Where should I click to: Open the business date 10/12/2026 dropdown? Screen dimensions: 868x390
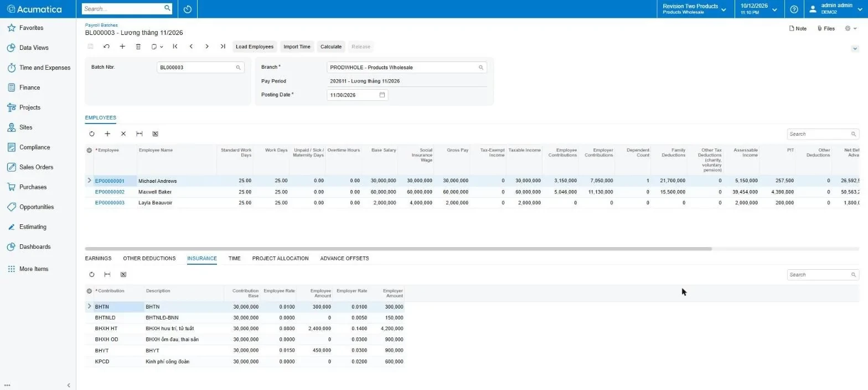point(759,9)
